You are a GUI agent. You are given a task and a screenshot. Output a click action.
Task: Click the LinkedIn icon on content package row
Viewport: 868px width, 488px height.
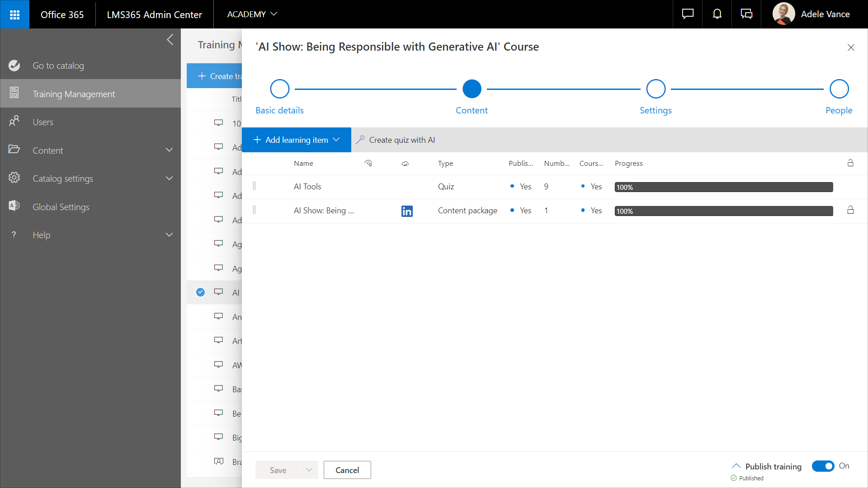(407, 211)
